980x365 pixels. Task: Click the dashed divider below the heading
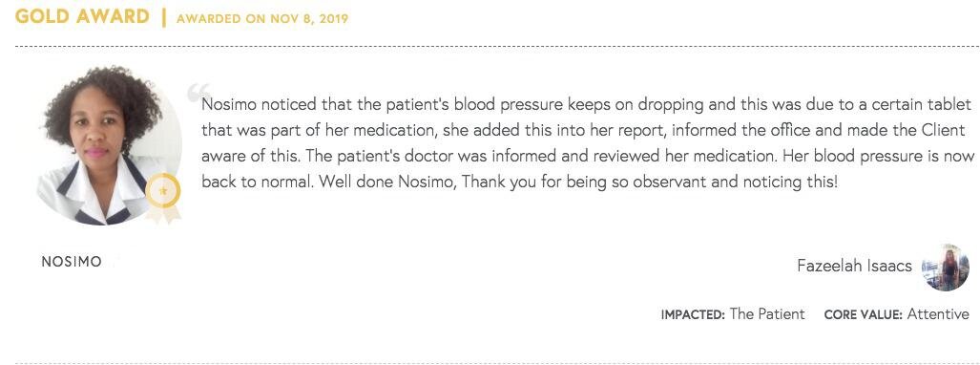(497, 46)
